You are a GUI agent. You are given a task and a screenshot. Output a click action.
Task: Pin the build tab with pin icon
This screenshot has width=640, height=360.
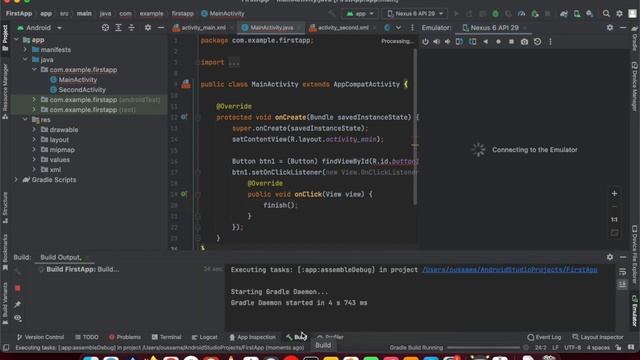[x=18, y=304]
